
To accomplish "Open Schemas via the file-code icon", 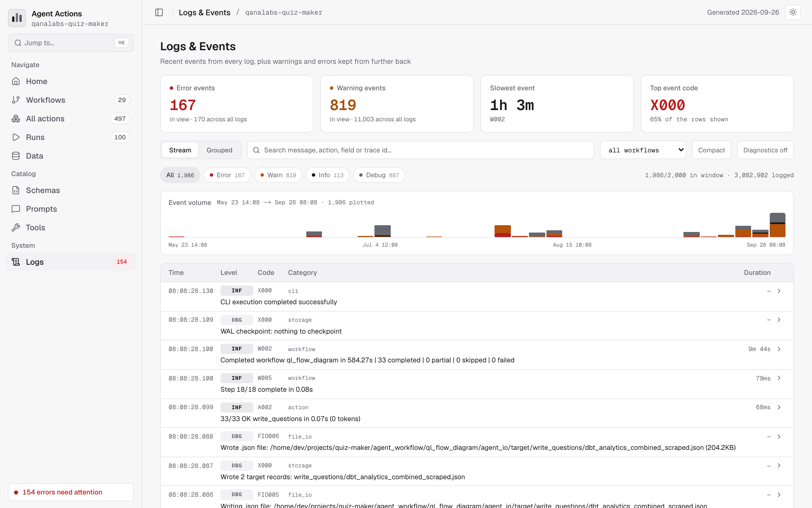I will click(x=16, y=190).
